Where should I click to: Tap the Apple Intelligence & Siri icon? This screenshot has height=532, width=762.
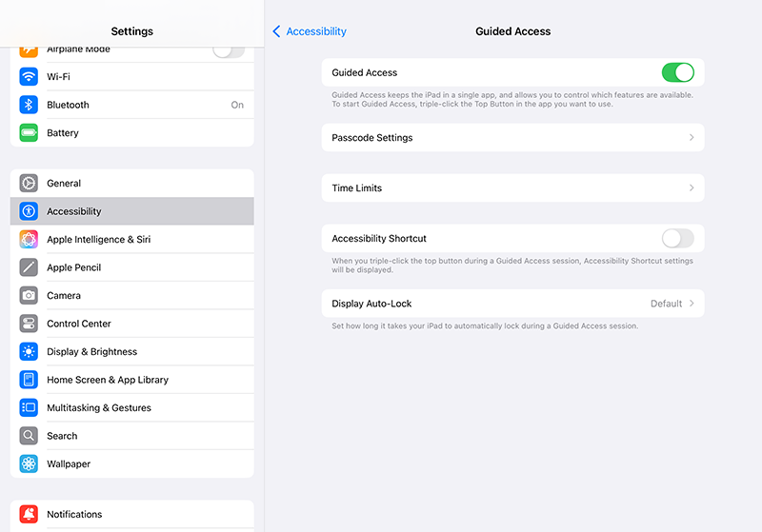(29, 240)
